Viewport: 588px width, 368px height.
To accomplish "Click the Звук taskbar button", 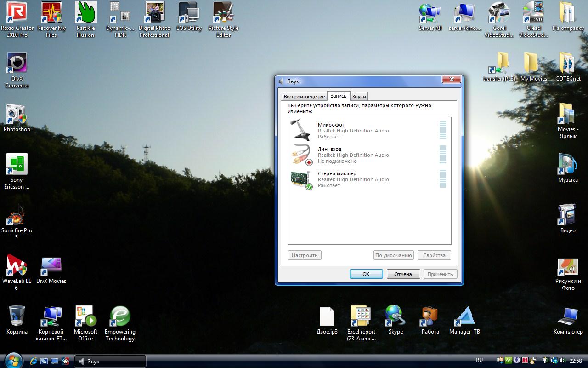I will pyautogui.click(x=110, y=361).
